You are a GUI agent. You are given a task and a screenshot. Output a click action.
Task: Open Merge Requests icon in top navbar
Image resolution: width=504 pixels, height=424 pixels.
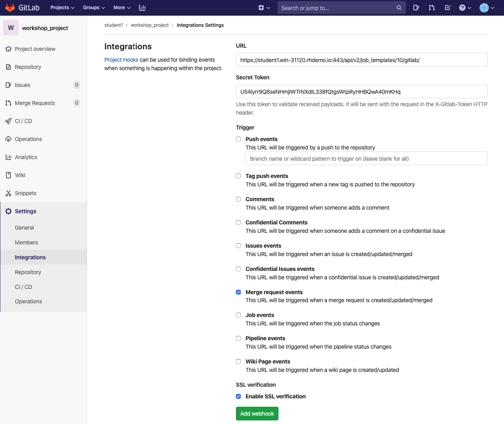tap(431, 8)
